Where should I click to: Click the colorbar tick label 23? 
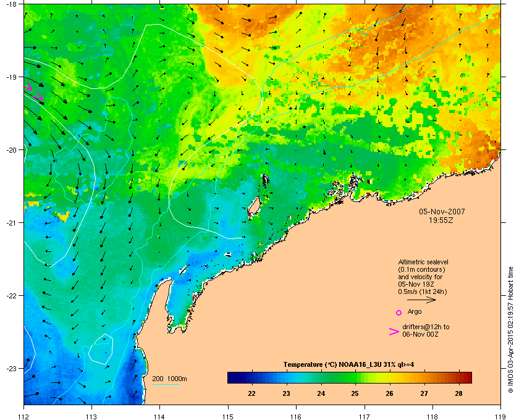click(x=286, y=393)
